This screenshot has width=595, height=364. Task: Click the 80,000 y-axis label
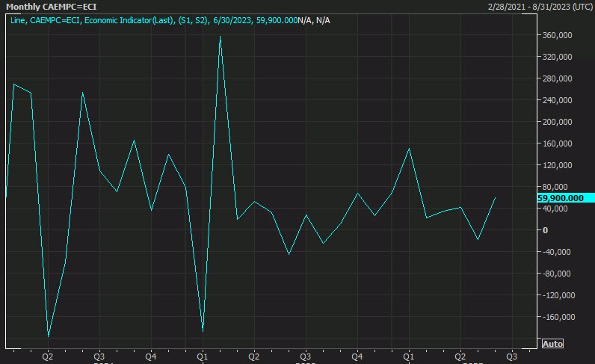[555, 186]
